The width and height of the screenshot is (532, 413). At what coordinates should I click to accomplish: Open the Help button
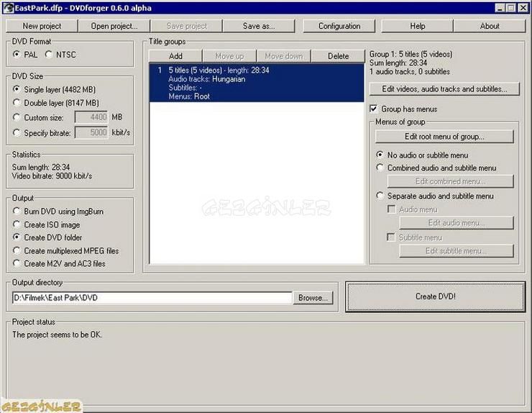point(417,26)
